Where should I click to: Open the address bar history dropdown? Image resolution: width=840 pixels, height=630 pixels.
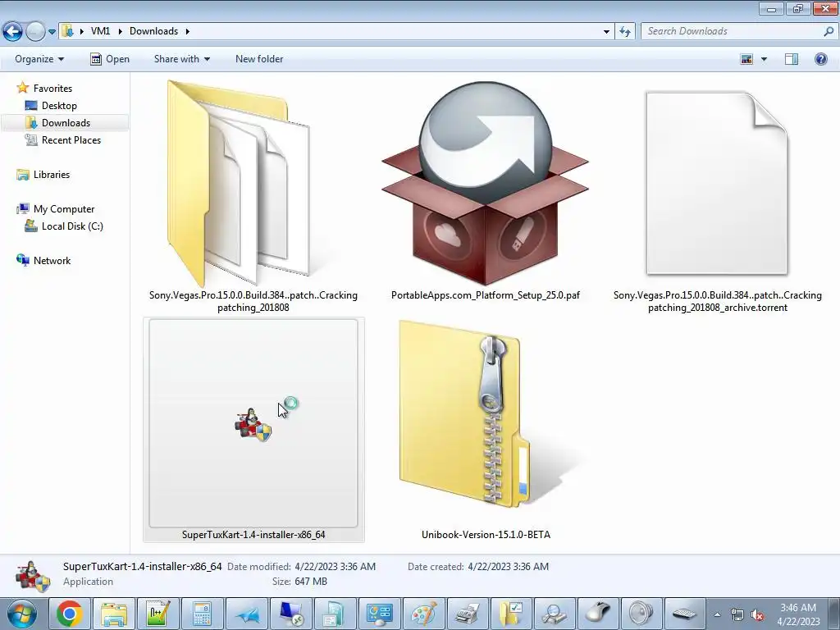(x=606, y=31)
